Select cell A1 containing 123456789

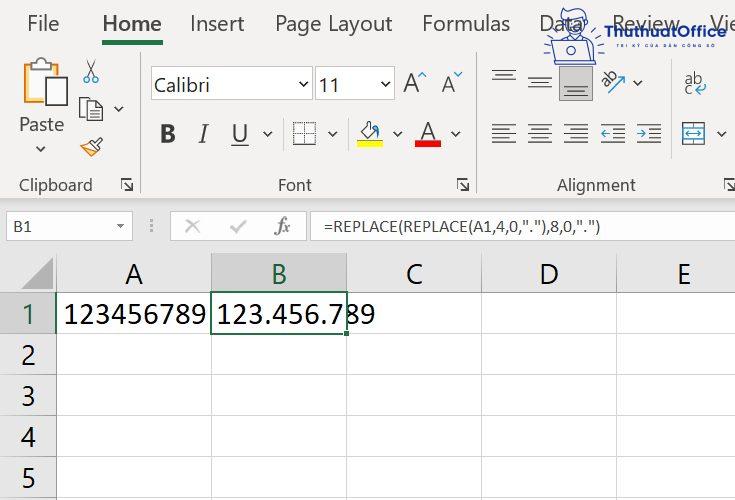tap(134, 313)
